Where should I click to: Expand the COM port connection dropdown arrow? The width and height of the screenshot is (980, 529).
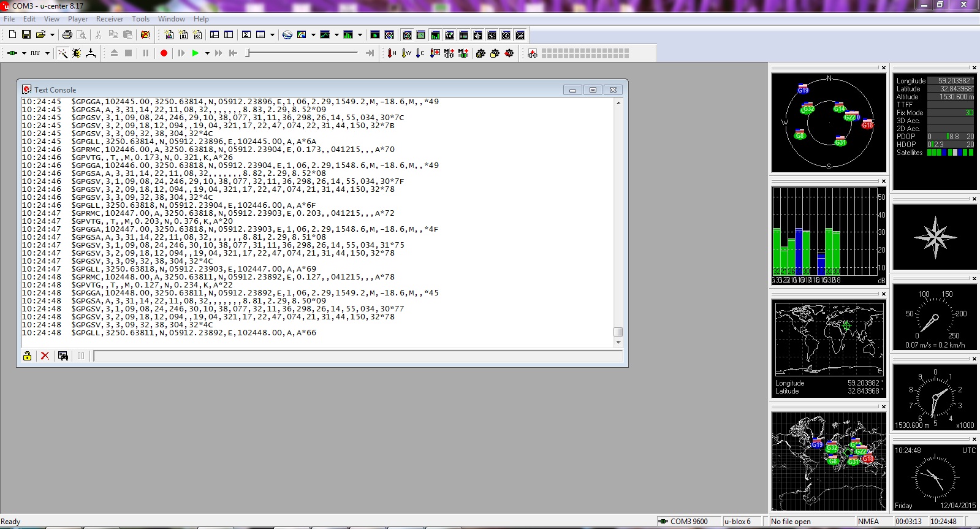(x=24, y=53)
